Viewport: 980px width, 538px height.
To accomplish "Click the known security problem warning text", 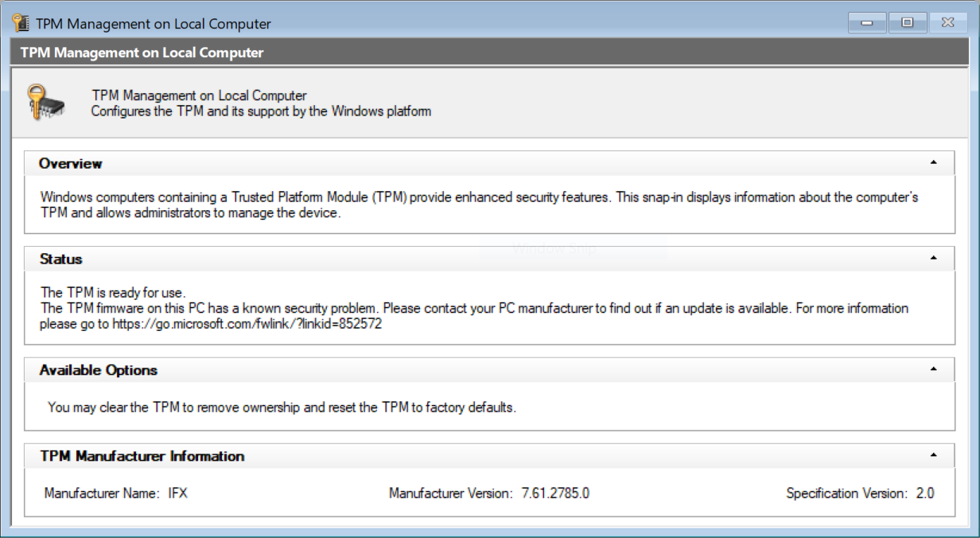I will (x=474, y=316).
